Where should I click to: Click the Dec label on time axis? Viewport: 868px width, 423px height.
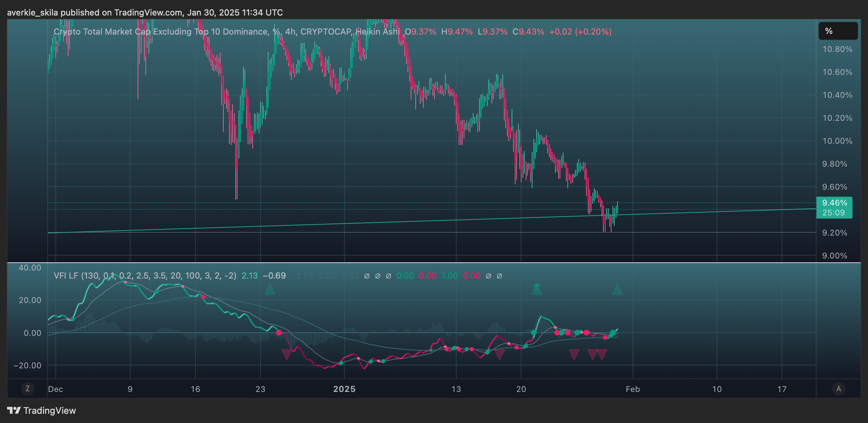pos(55,389)
